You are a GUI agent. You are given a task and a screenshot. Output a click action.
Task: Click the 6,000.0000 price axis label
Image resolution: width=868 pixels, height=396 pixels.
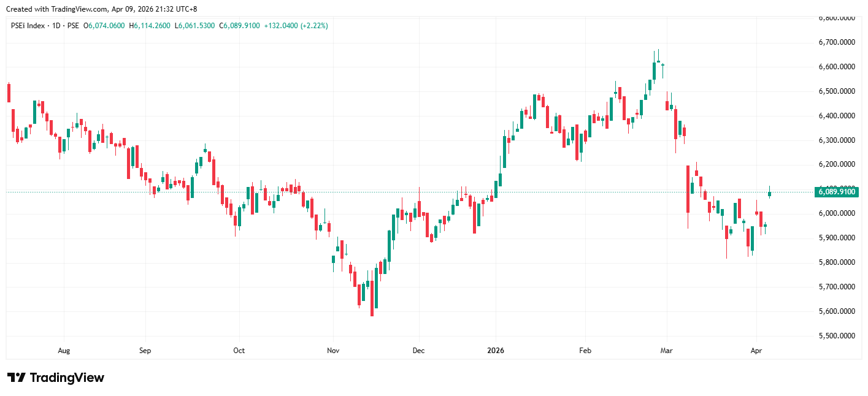tap(836, 213)
